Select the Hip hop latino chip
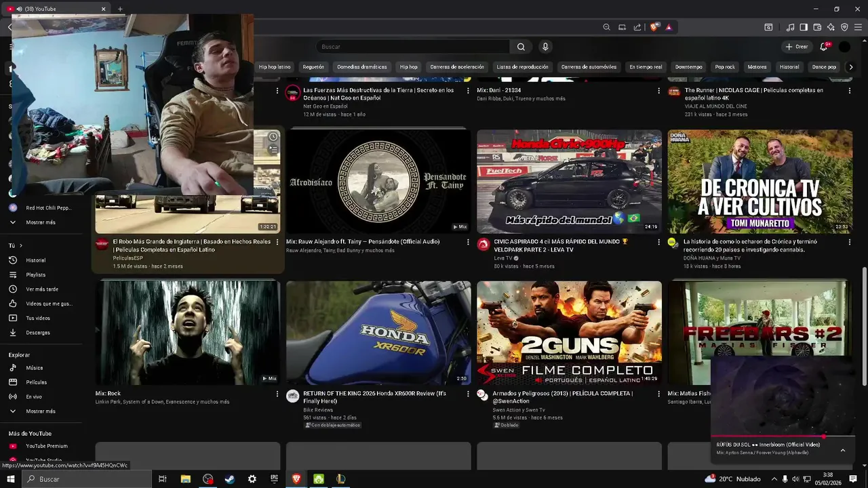Screen dimensions: 868x488 pyautogui.click(x=275, y=67)
